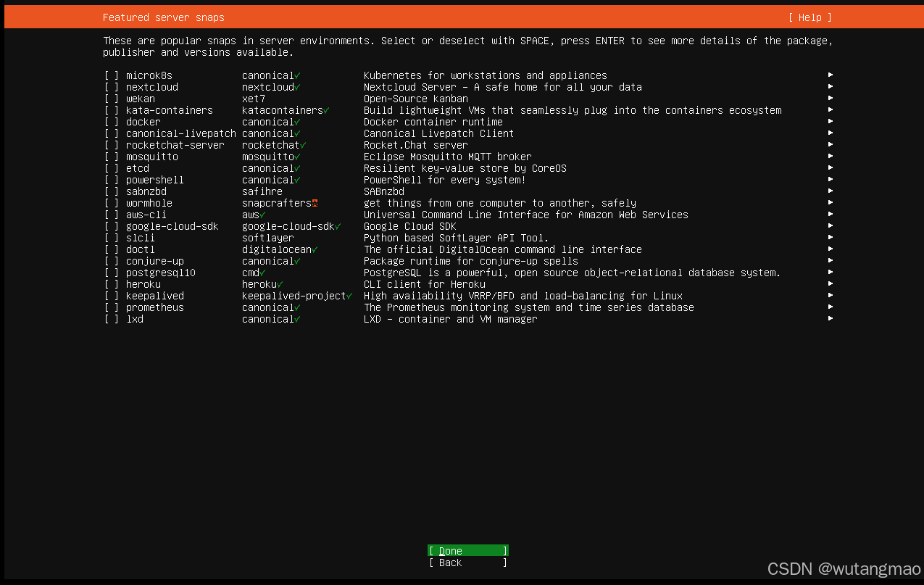
Task: Enable the etcd snap checkbox
Action: [x=111, y=168]
